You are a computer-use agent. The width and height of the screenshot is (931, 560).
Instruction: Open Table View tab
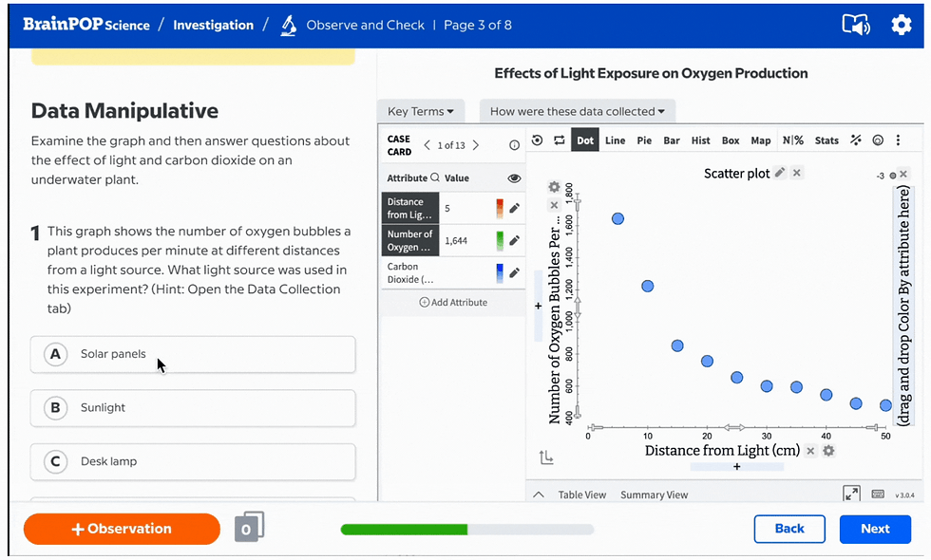(581, 495)
